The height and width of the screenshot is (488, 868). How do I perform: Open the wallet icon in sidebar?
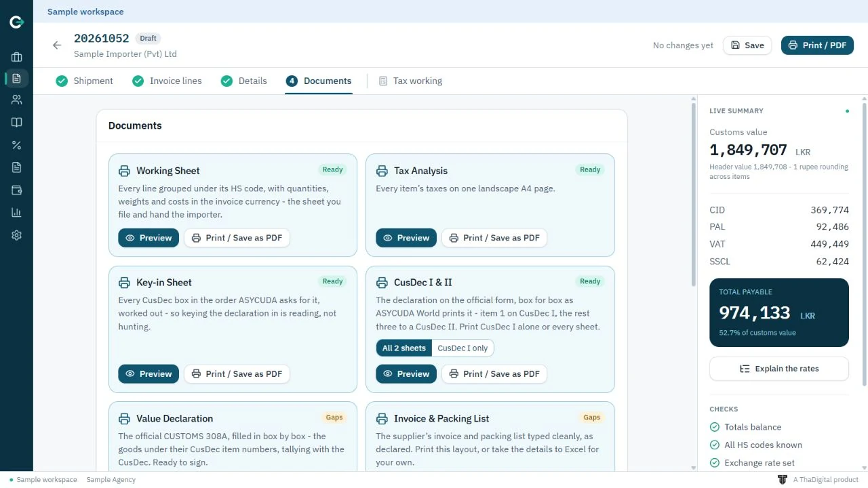tap(16, 190)
